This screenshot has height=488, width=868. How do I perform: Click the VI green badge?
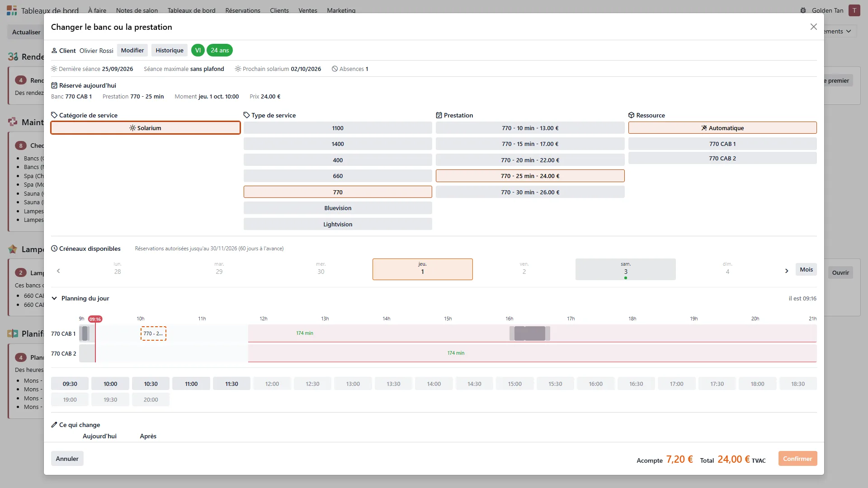[x=198, y=50]
